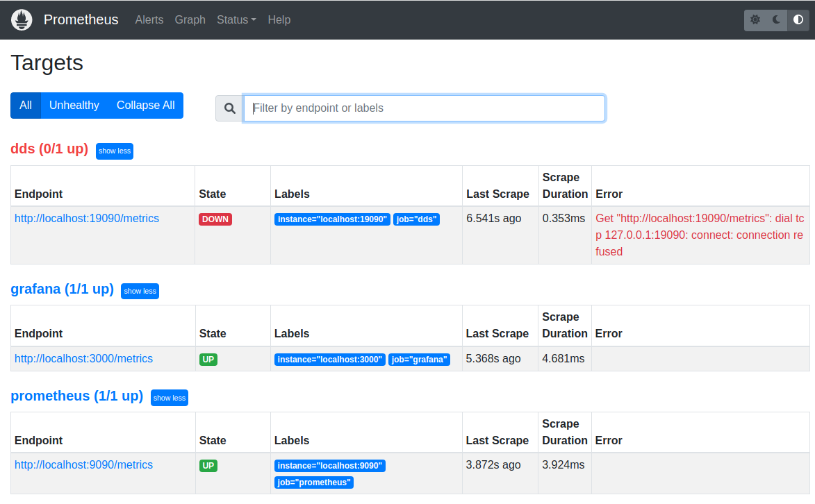Click the '3.872s ago' last scrape value
Screen dimensions: 815x504
tap(493, 465)
